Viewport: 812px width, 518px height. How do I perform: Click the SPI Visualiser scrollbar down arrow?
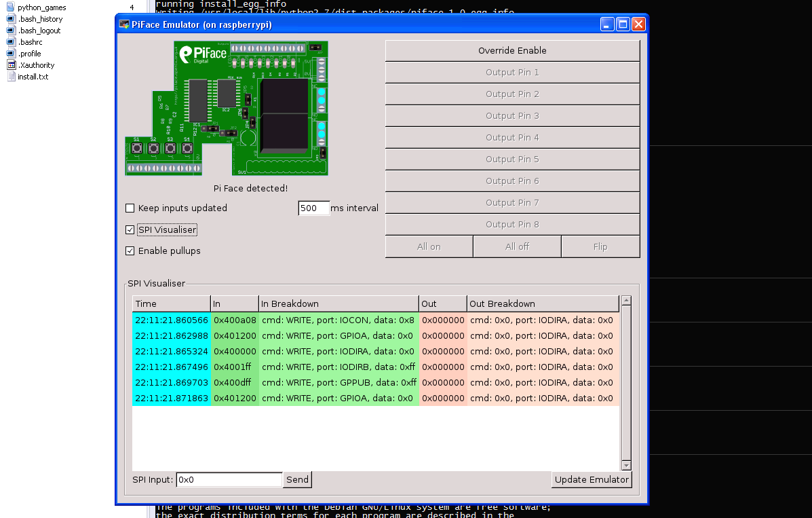[x=626, y=465]
